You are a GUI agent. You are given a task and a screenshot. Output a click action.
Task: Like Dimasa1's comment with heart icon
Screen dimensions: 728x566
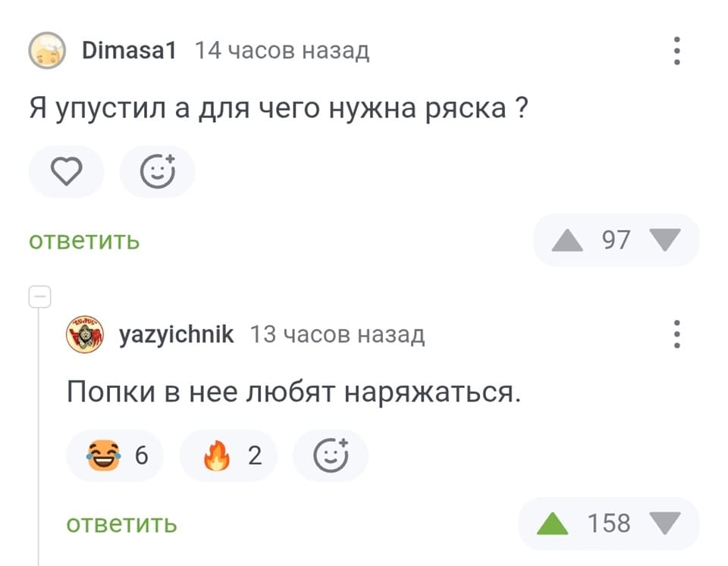coord(67,173)
